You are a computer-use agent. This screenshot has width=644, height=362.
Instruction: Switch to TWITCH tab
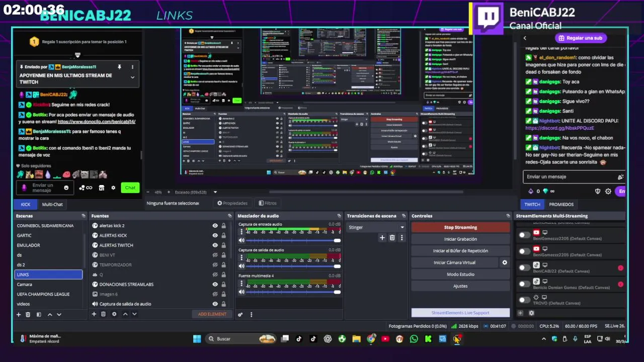(532, 204)
